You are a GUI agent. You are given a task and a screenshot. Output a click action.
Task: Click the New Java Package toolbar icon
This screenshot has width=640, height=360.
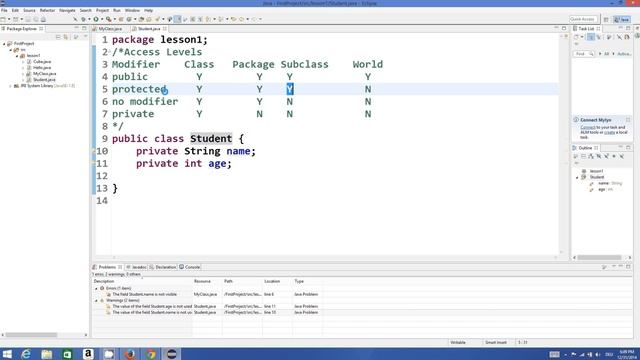pos(122,19)
